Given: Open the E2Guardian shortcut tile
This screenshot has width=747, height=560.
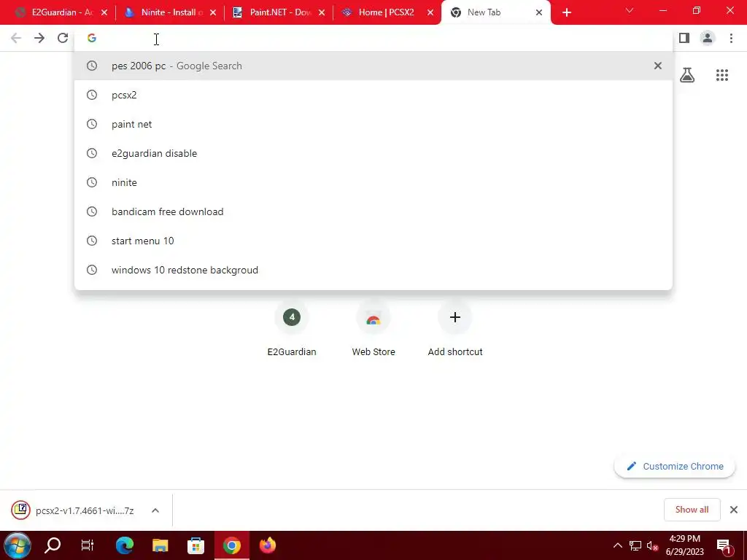Looking at the screenshot, I should click(292, 330).
